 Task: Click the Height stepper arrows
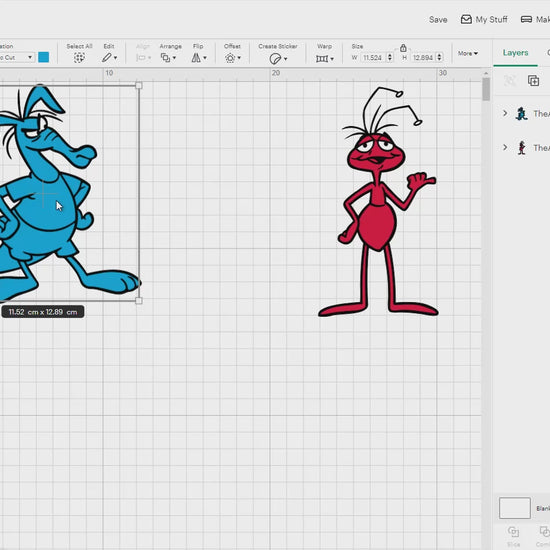tap(440, 58)
